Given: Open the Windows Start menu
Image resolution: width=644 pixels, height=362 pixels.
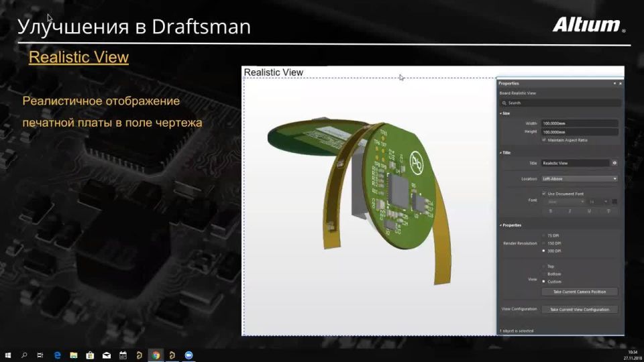Looking at the screenshot, I should pyautogui.click(x=8, y=355).
